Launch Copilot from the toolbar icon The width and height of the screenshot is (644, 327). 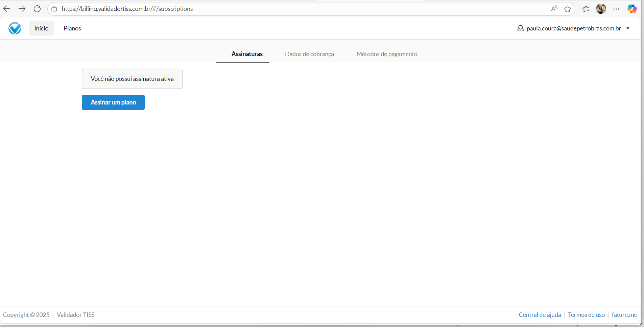(631, 9)
